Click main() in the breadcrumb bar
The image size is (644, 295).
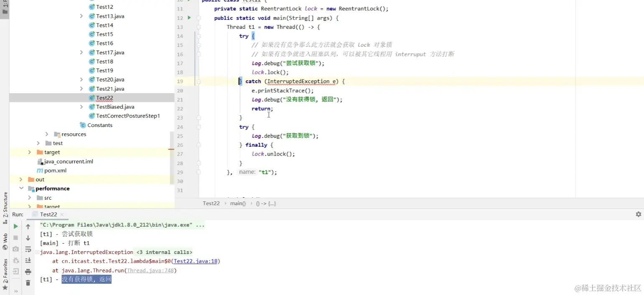tap(238, 203)
